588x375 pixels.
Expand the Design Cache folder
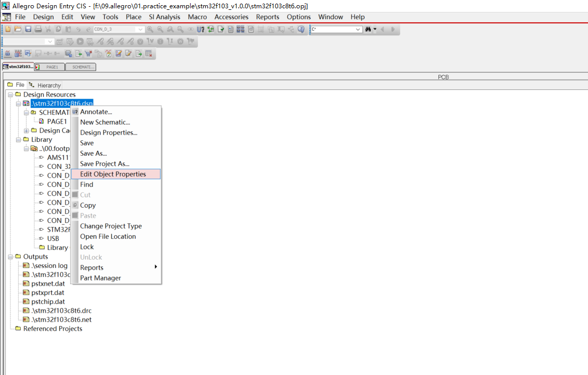[26, 131]
